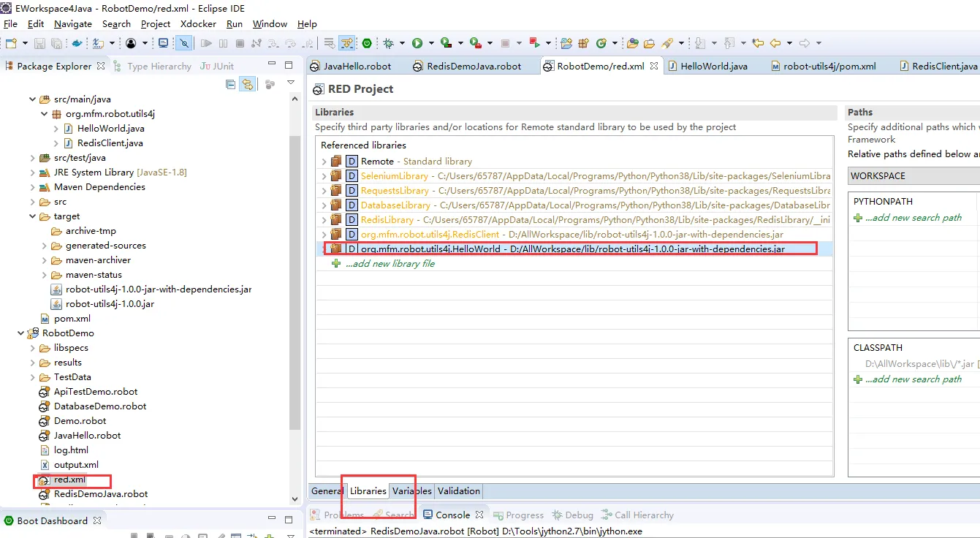Open the Debug dropdown arrow

pos(401,43)
